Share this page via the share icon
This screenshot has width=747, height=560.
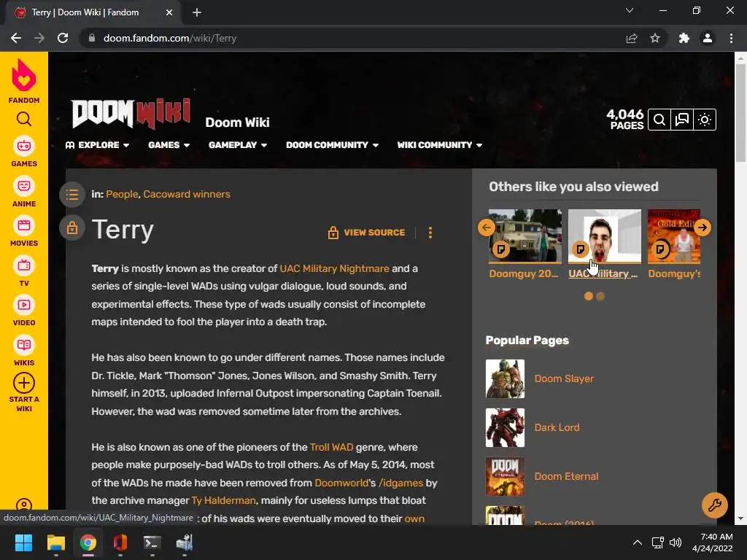[x=632, y=38]
